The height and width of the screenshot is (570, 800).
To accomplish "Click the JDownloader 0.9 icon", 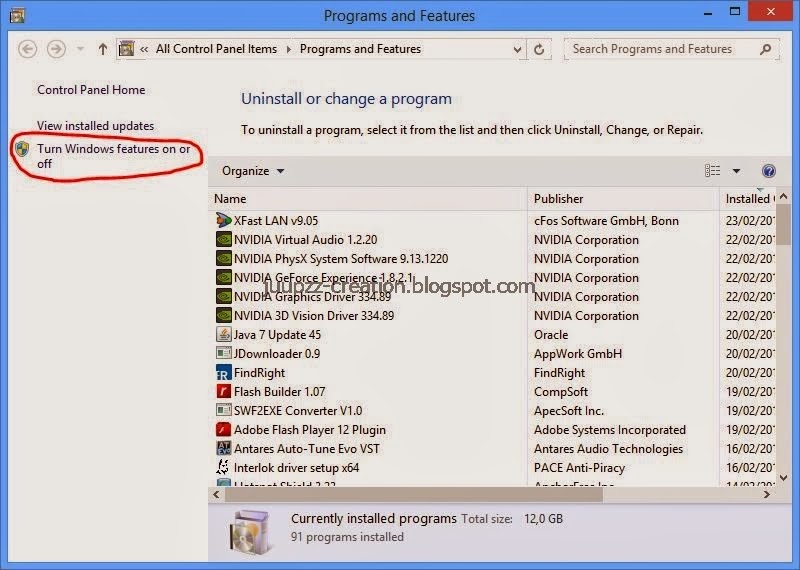I will (x=223, y=353).
